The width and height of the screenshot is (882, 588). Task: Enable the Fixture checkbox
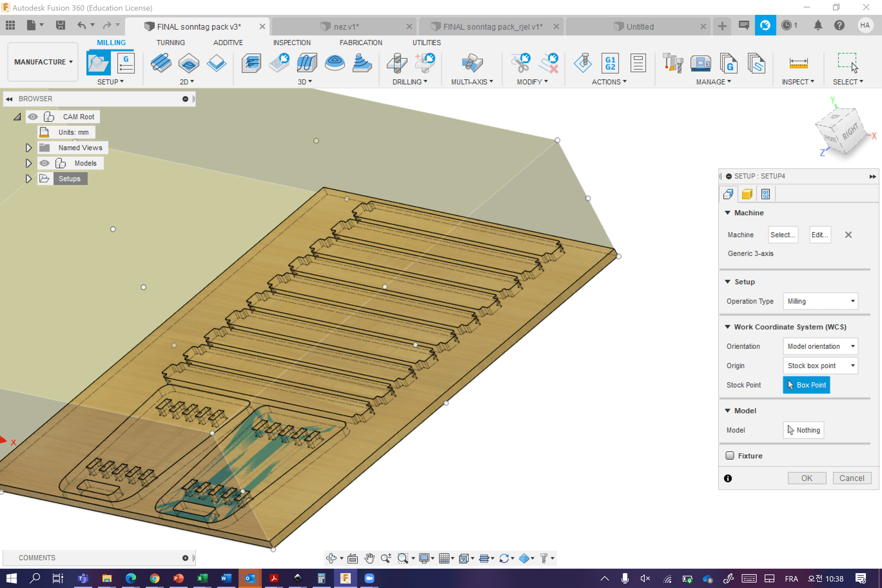730,456
